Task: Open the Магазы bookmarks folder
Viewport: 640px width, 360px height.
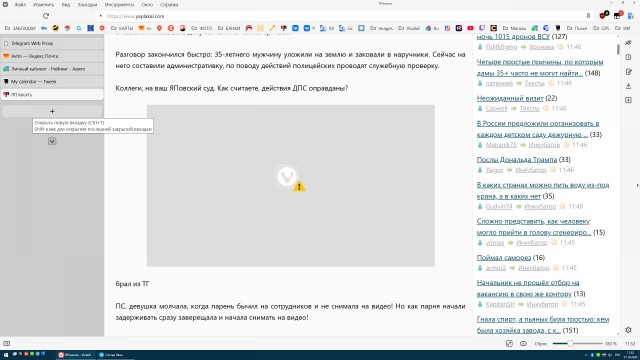Action: [x=514, y=28]
